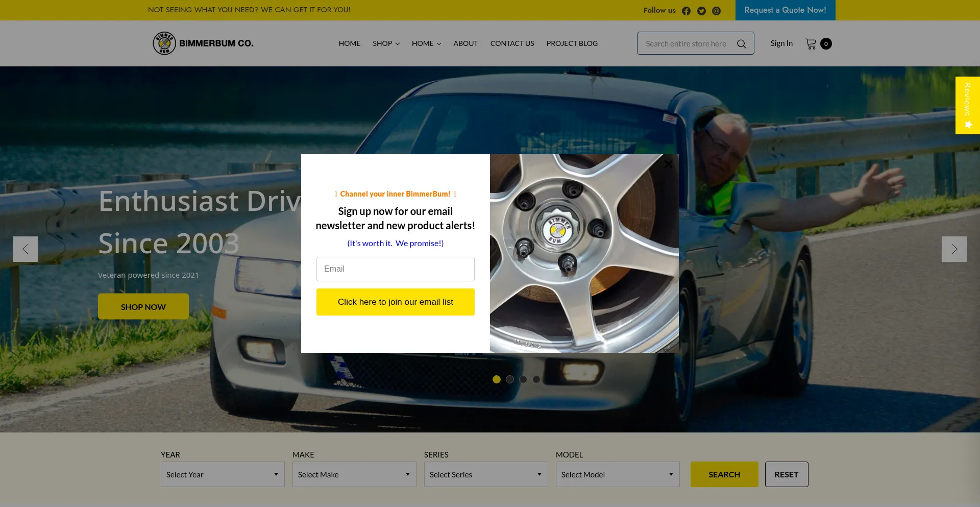Focus the Email input field
This screenshot has height=507, width=980.
[395, 269]
